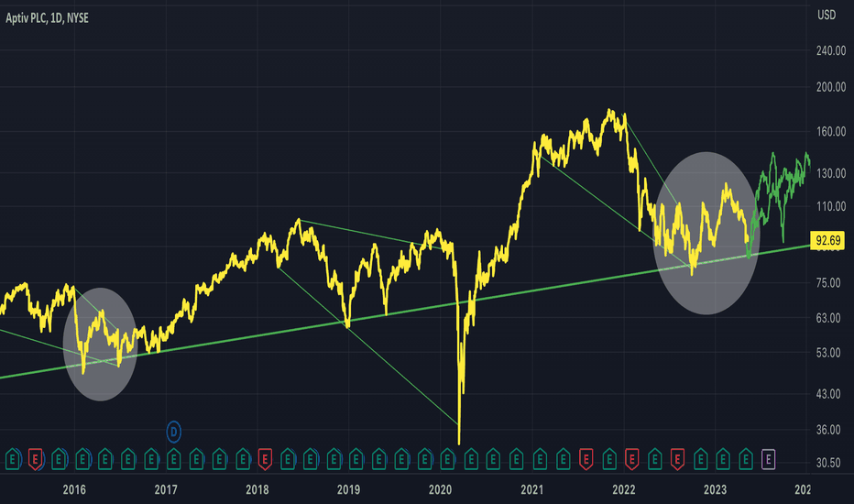
Task: Click the 2023 time axis label
Action: point(715,489)
